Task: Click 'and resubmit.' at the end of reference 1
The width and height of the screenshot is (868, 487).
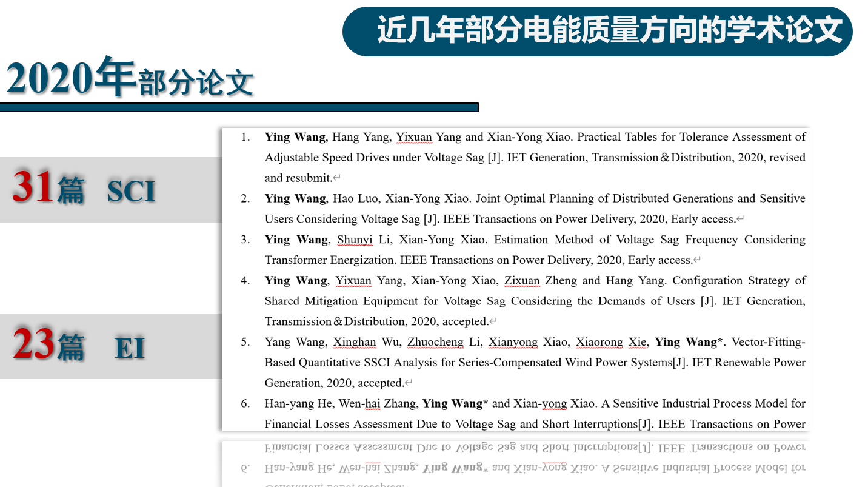Action: click(298, 178)
